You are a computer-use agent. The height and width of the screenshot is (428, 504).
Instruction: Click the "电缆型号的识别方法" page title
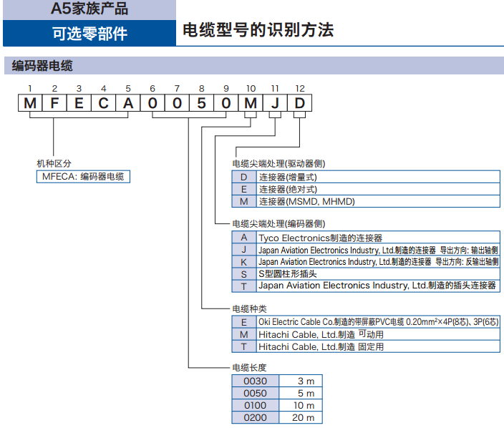tap(258, 30)
